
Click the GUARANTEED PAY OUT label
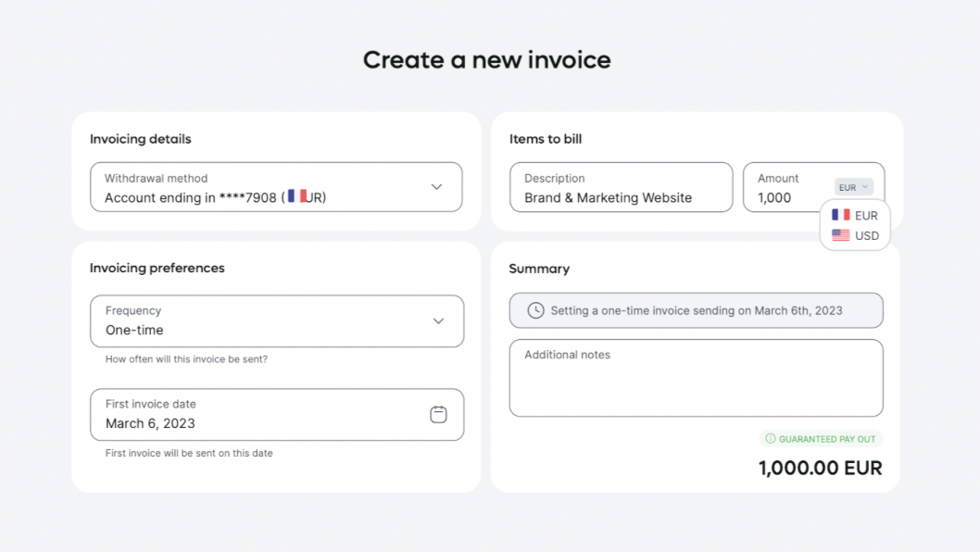point(826,438)
